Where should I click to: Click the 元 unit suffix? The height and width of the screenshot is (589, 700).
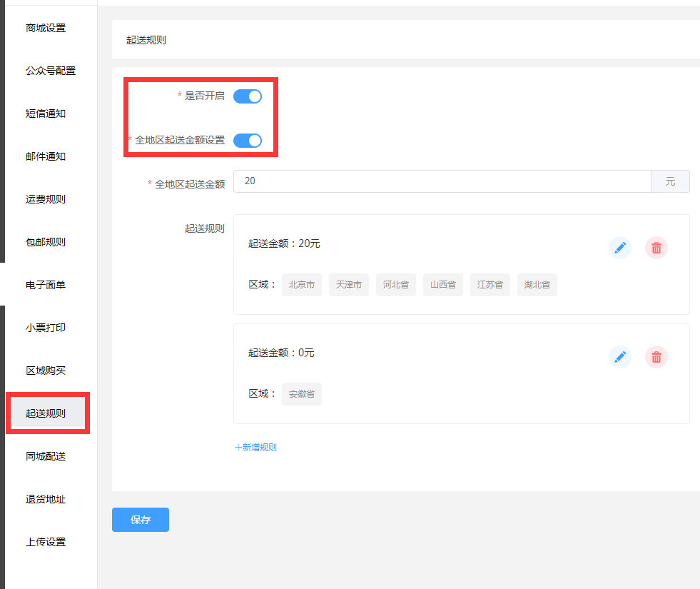670,181
